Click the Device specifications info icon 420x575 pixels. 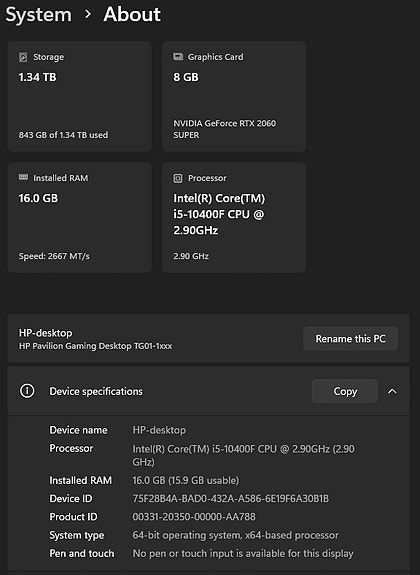(27, 391)
